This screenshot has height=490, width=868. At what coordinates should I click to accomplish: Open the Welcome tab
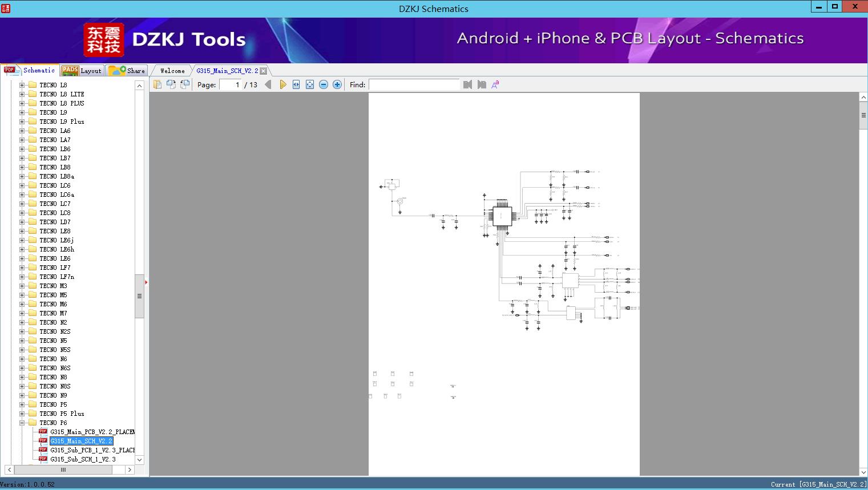click(x=172, y=71)
